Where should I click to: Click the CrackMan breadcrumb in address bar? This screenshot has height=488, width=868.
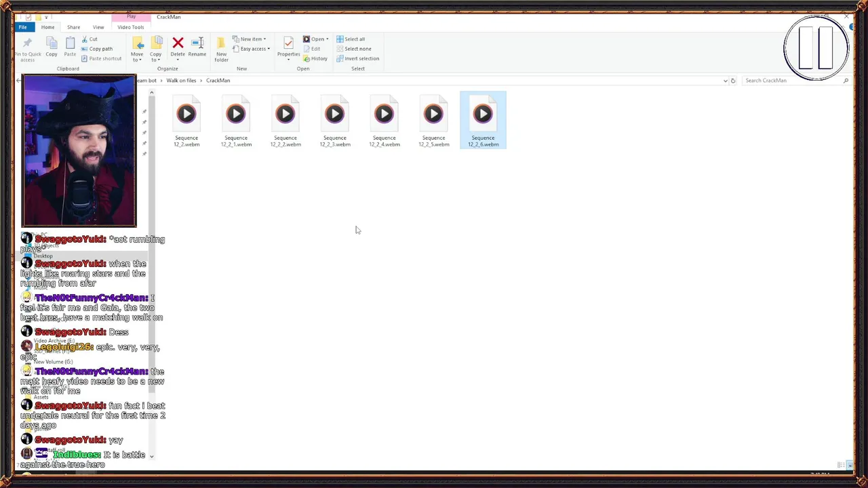point(218,81)
